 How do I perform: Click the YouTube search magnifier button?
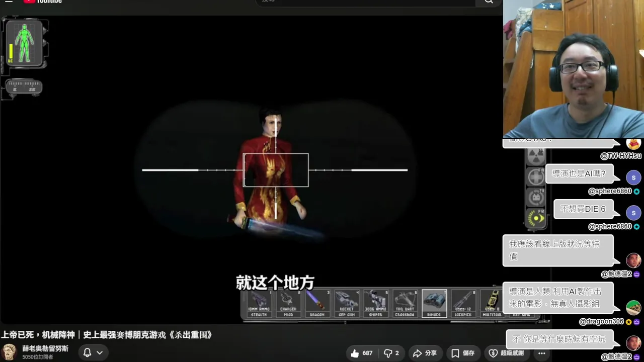pos(489,2)
